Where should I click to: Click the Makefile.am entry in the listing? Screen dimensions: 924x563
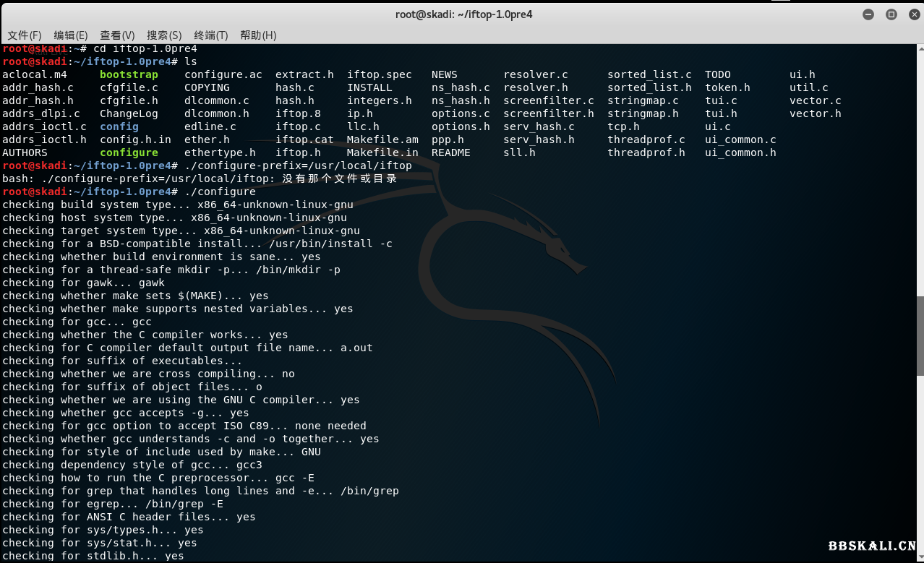point(382,139)
